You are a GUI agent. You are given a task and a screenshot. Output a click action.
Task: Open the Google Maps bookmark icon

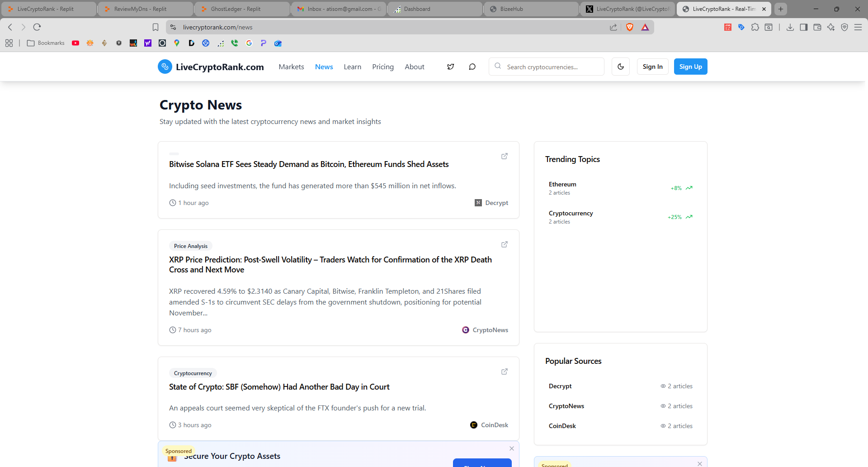coord(176,43)
